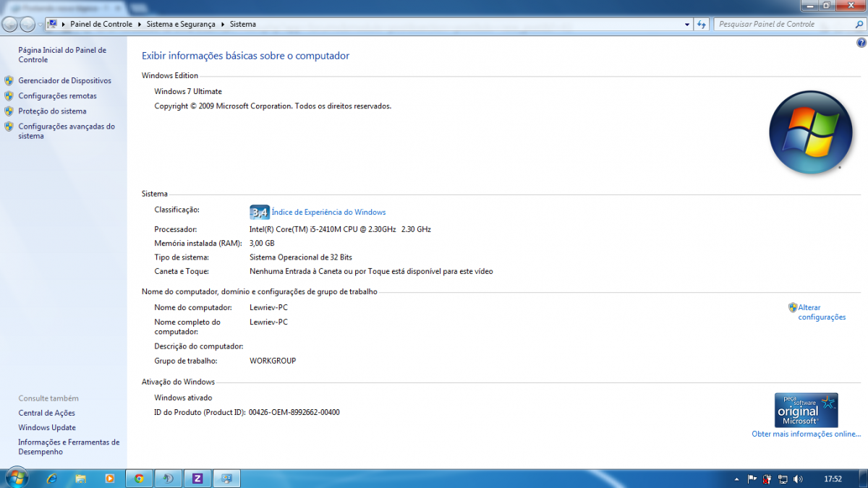Open recent pages dropdown near nav arrows
Image resolution: width=868 pixels, height=488 pixels.
tap(41, 25)
